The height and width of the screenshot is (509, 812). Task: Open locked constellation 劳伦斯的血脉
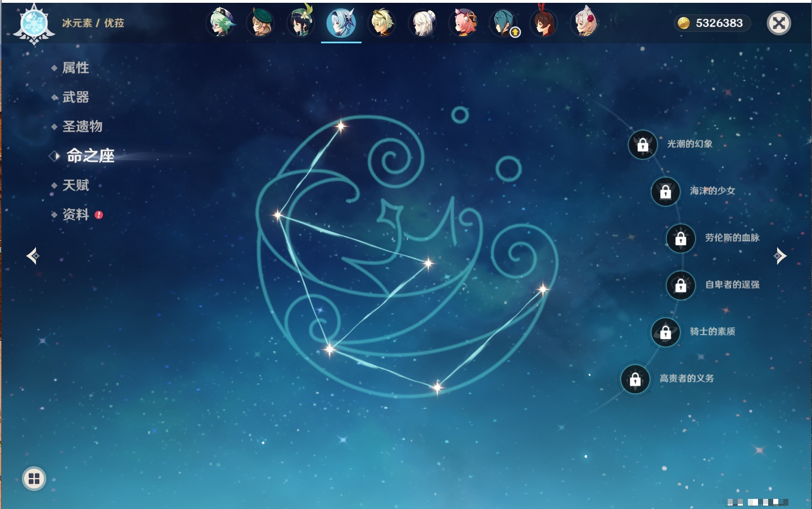tap(681, 238)
